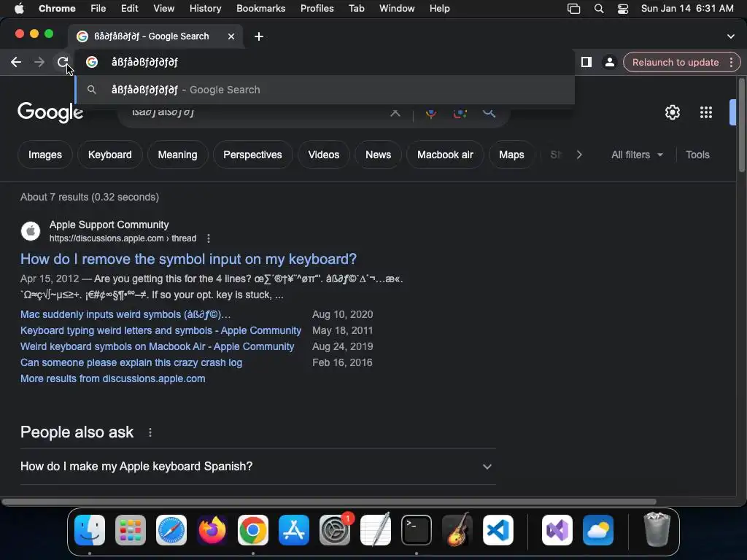Open the Google apps grid

click(706, 112)
